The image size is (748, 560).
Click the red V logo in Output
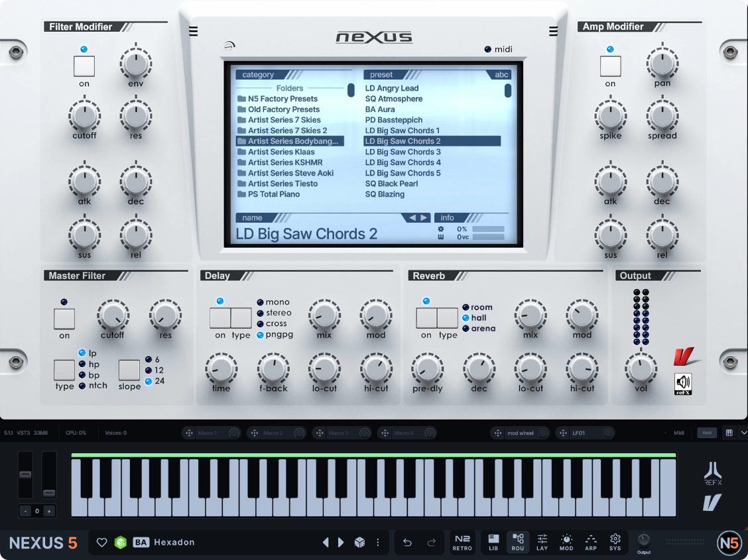pos(686,356)
